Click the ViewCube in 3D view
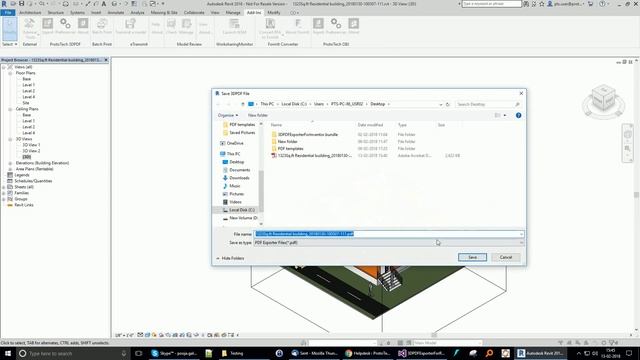 (603, 98)
